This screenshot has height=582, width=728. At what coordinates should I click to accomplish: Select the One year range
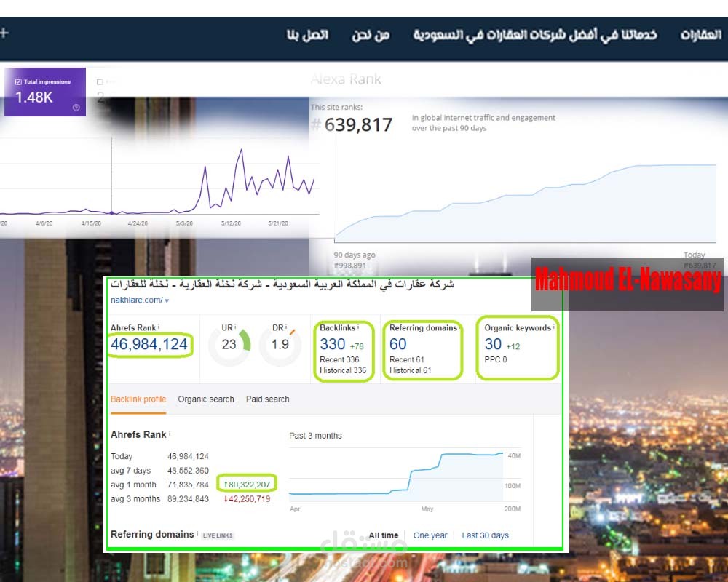tap(430, 535)
